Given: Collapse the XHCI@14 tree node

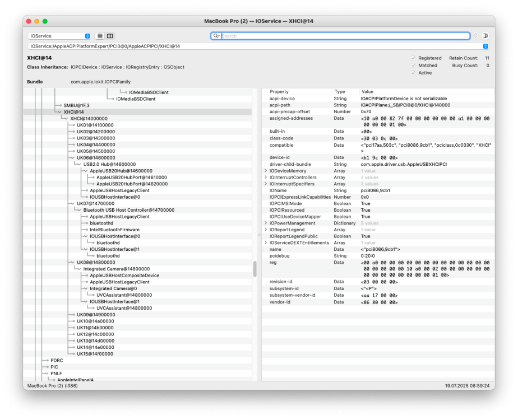Looking at the screenshot, I should pyautogui.click(x=59, y=112).
